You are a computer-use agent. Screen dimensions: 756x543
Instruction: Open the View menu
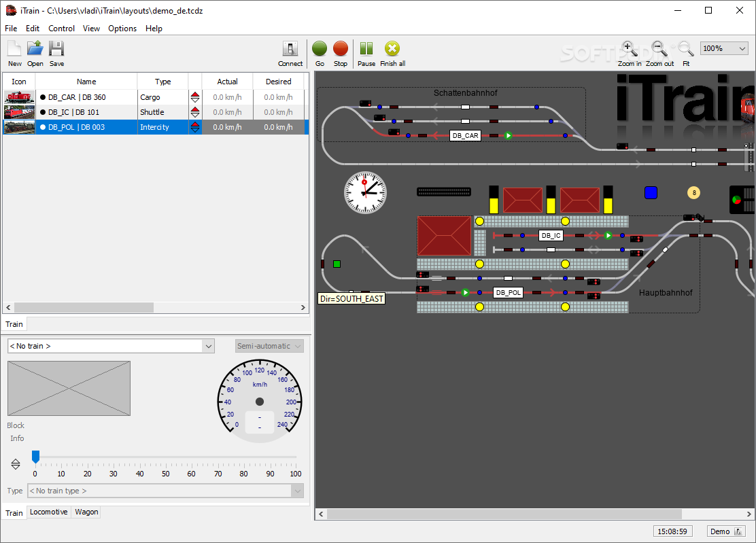pos(91,29)
